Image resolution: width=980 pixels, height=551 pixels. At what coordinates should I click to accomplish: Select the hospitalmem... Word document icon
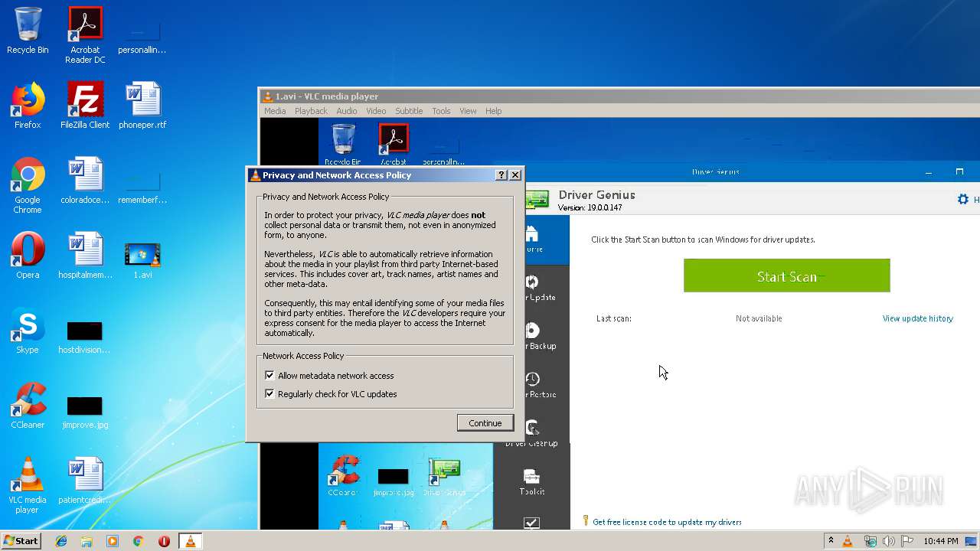pos(85,256)
